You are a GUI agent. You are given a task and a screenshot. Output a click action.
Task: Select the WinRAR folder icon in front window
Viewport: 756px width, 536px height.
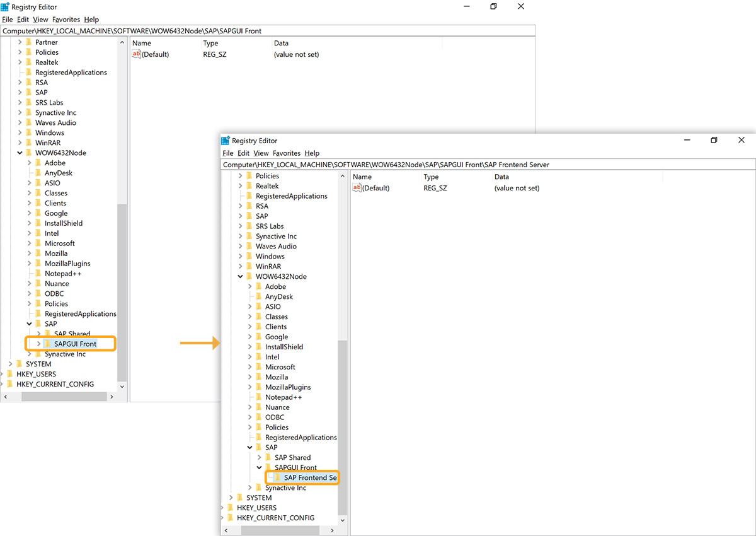(249, 266)
